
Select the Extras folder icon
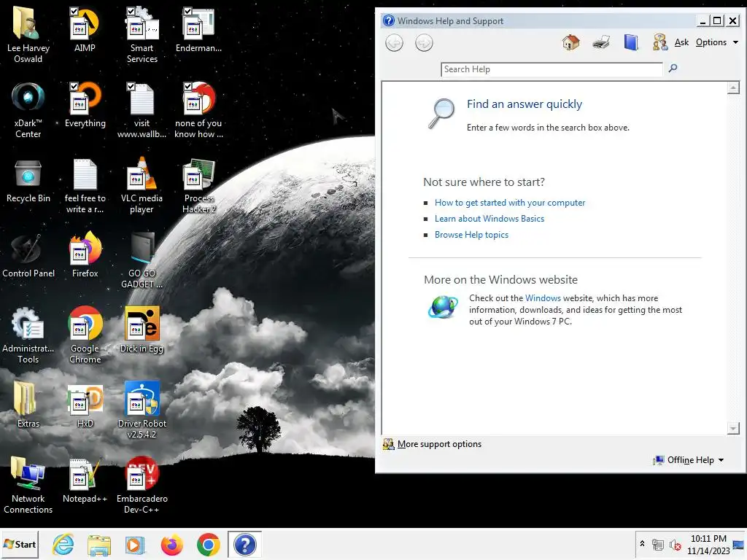click(28, 405)
